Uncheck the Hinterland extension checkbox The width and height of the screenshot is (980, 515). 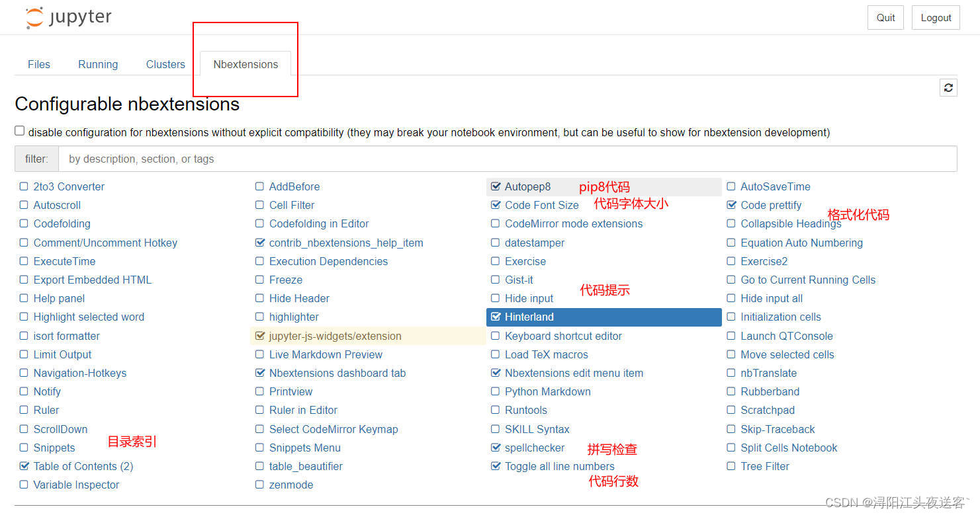(x=496, y=317)
